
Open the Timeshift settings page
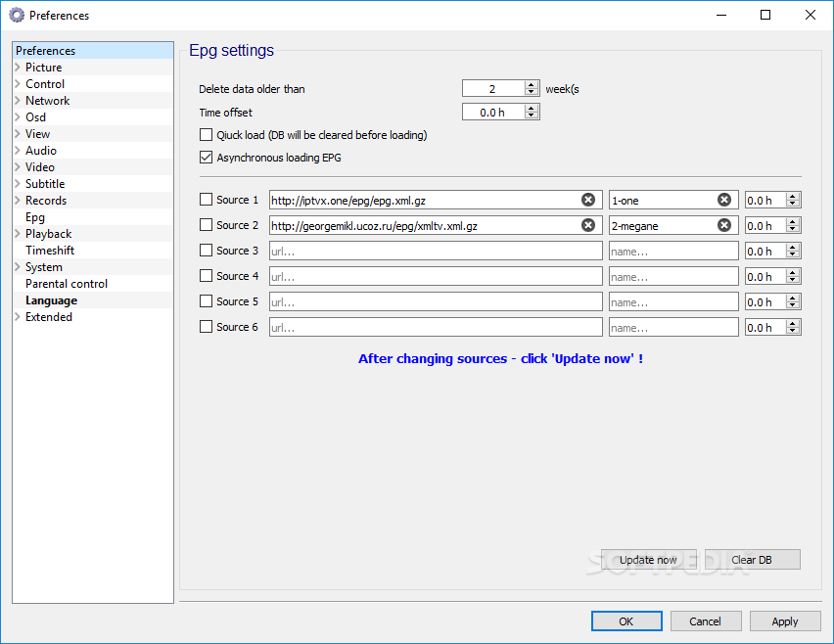(50, 250)
